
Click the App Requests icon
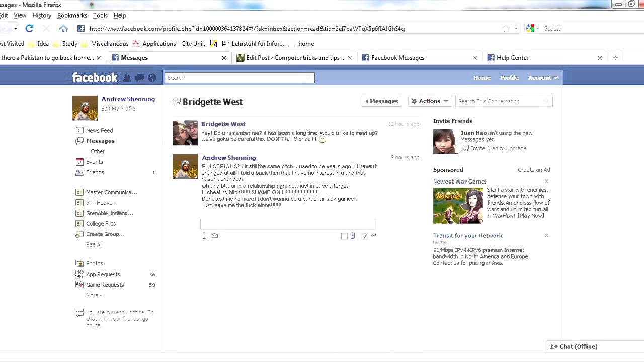(79, 274)
